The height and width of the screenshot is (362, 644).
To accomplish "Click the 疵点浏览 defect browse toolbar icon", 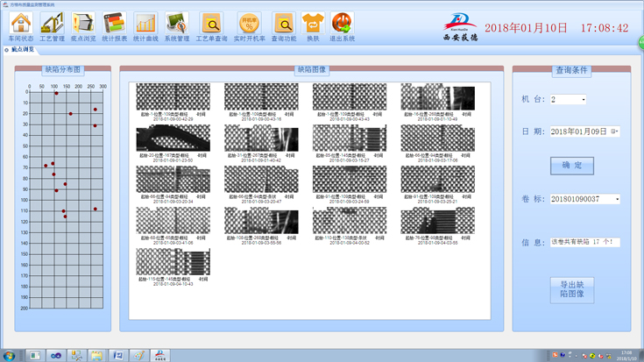I will (x=83, y=24).
